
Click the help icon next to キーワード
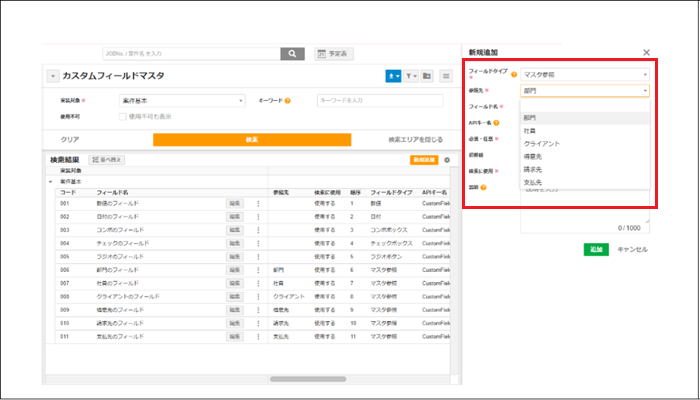288,100
